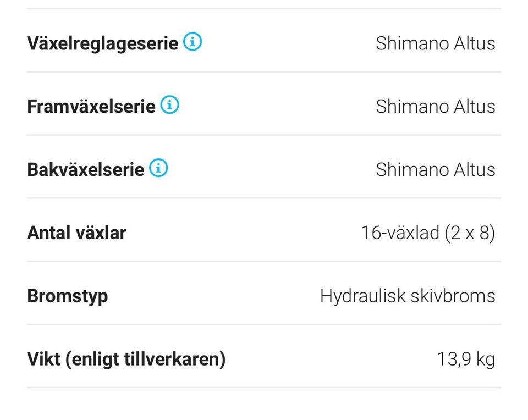Click Shimano Altus value for Växelreglageserie
This screenshot has width=528, height=420.
(x=435, y=43)
